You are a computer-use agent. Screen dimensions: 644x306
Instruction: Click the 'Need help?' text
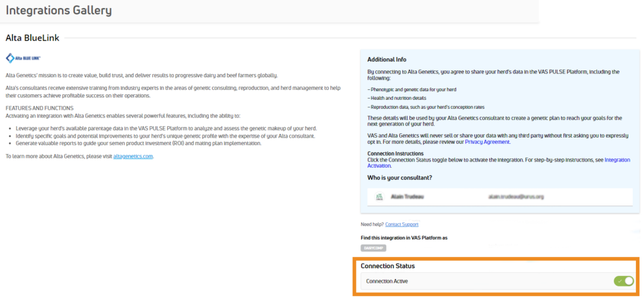pos(372,224)
